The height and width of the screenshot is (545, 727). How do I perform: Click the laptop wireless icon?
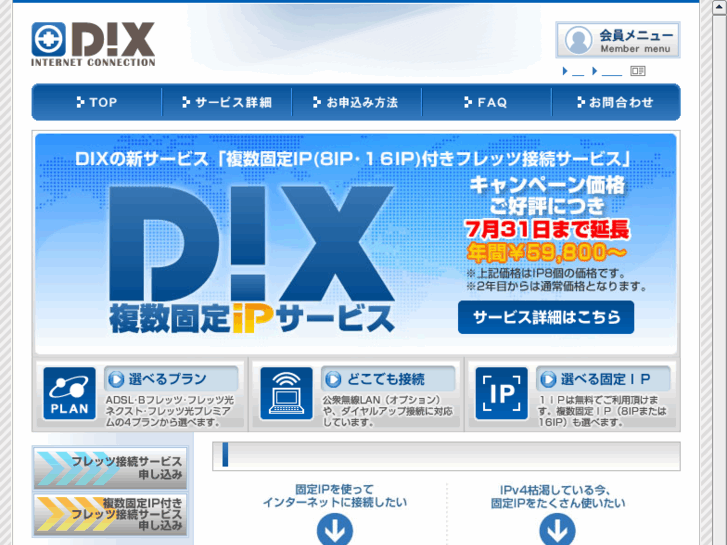point(287,393)
